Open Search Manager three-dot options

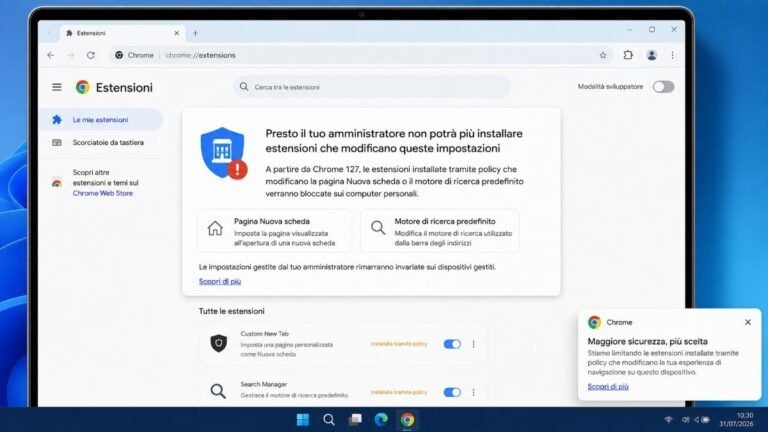(473, 392)
